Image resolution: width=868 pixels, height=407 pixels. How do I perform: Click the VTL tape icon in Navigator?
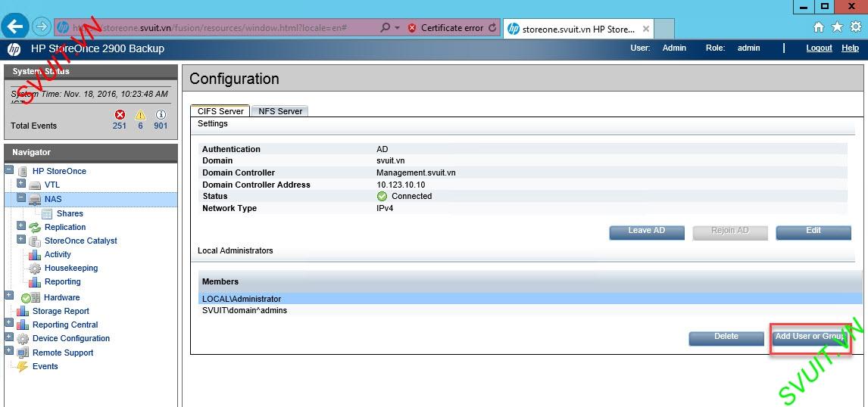click(x=35, y=185)
